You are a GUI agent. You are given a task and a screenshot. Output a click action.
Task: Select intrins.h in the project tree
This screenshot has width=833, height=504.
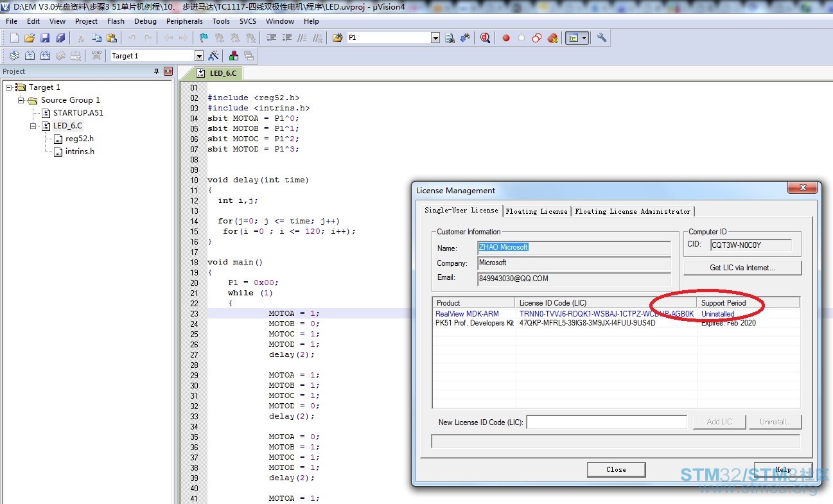[80, 151]
